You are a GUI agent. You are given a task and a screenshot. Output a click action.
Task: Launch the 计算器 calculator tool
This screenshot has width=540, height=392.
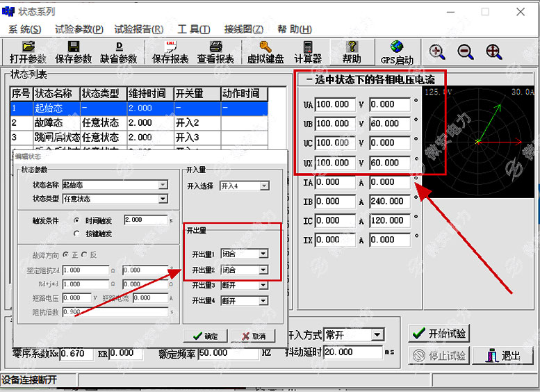click(307, 47)
